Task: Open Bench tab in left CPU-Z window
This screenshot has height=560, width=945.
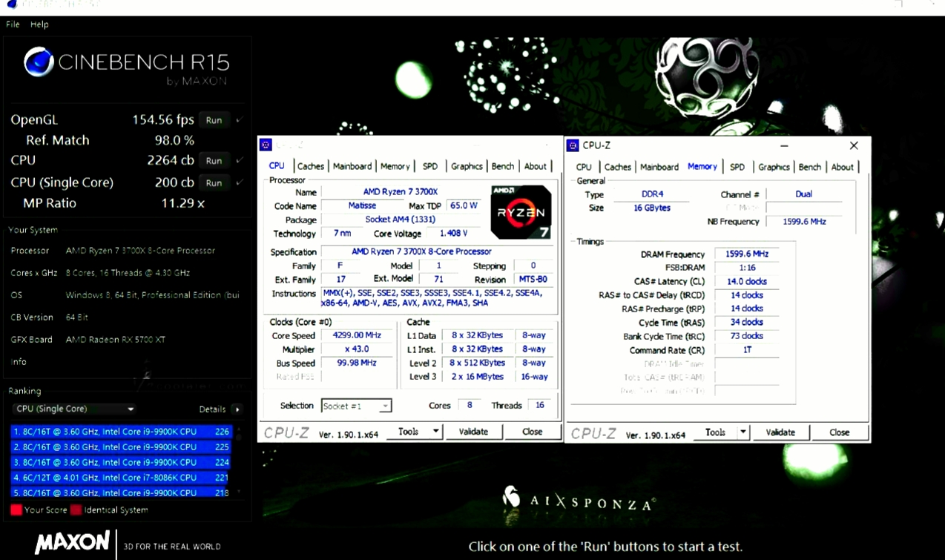Action: pyautogui.click(x=503, y=166)
